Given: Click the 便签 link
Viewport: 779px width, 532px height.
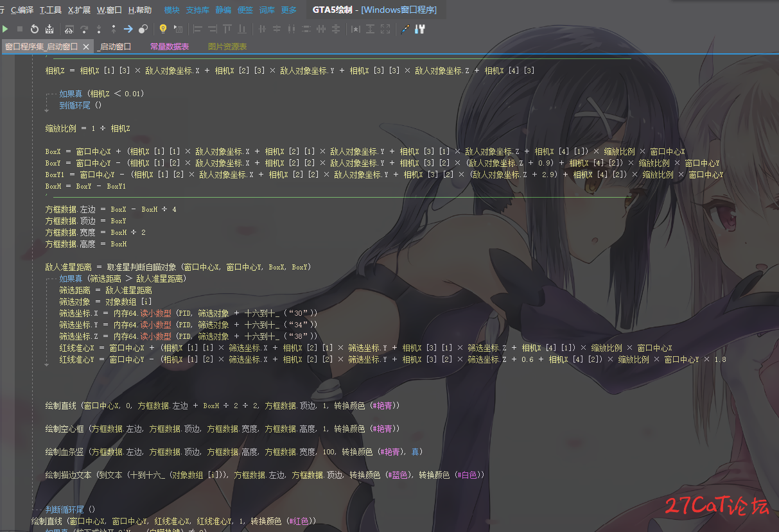Looking at the screenshot, I should tap(245, 10).
